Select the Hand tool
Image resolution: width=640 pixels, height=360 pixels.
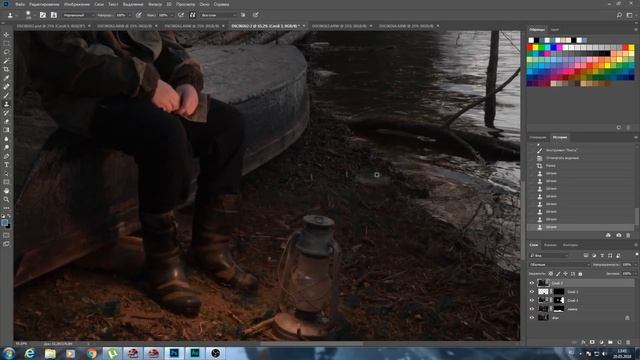tap(6, 191)
